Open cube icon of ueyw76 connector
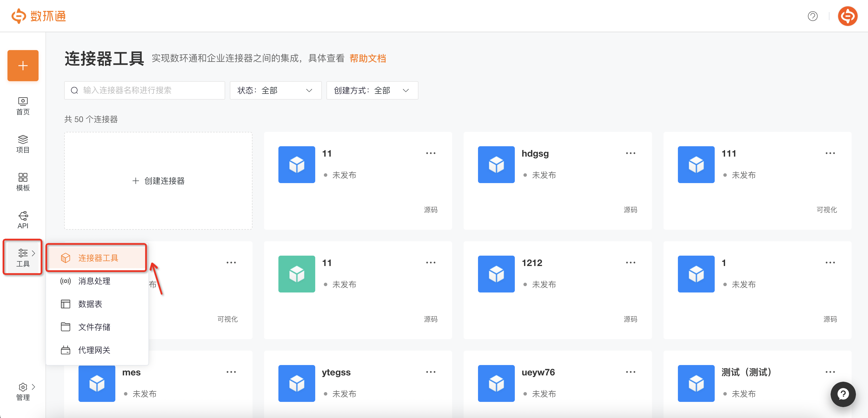Viewport: 868px width, 418px height. click(496, 383)
